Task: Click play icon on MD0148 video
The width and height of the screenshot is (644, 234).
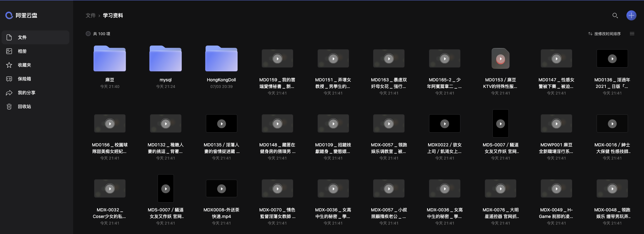Action: tap(277, 123)
